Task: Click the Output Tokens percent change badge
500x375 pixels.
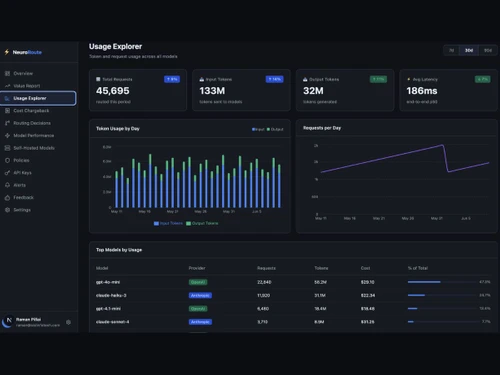Action: [378, 79]
